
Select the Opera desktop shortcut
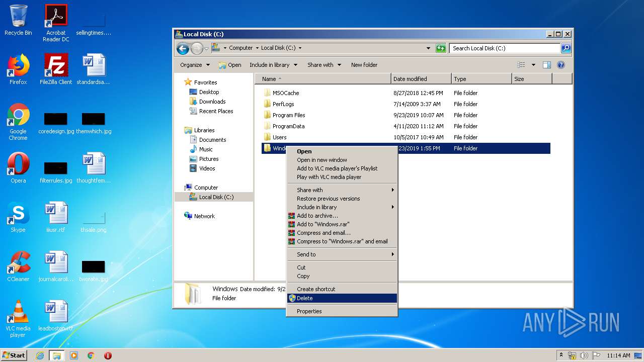[x=18, y=168]
